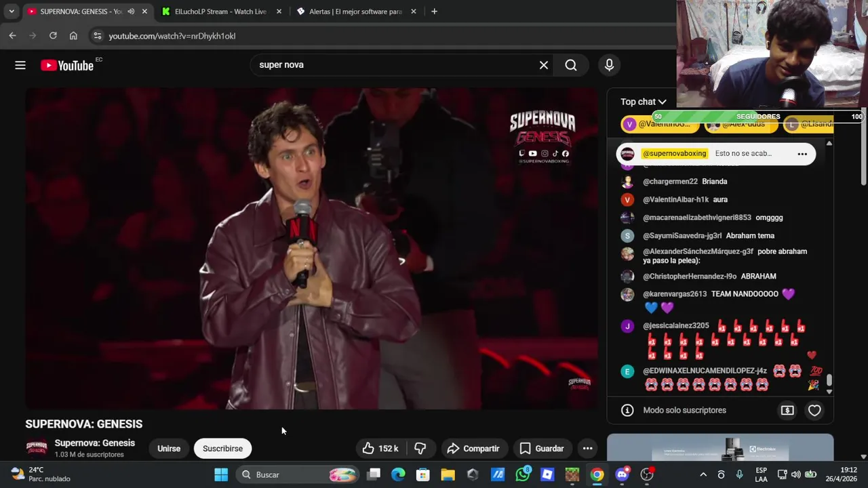Viewport: 868px width, 488px height.
Task: Send a heart reaction in chat
Action: 814,410
